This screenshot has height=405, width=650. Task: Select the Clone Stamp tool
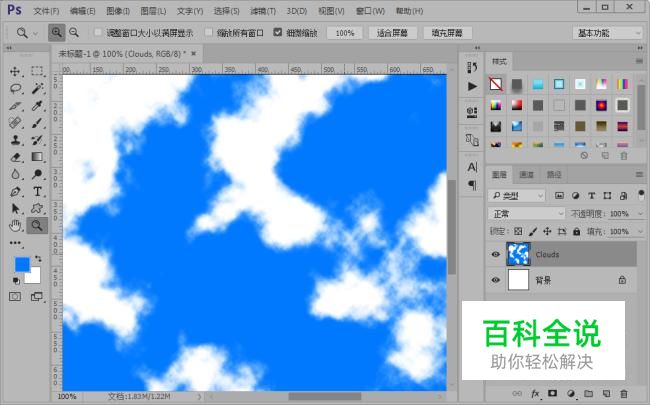(15, 140)
